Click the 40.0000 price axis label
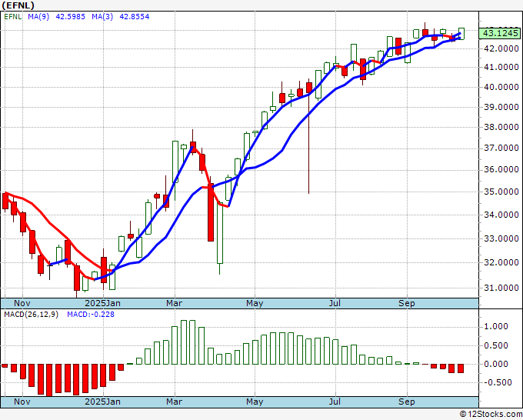 [x=501, y=87]
